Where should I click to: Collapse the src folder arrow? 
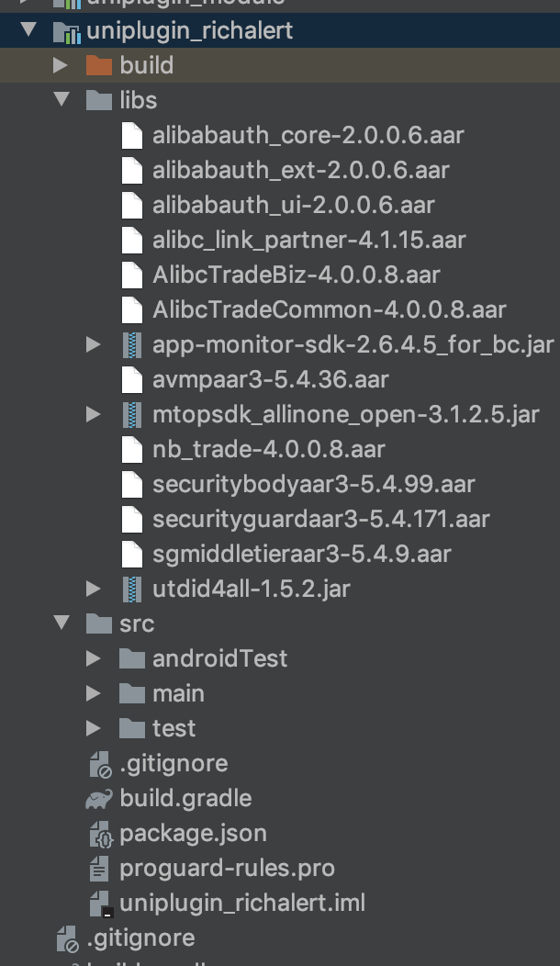pos(62,623)
